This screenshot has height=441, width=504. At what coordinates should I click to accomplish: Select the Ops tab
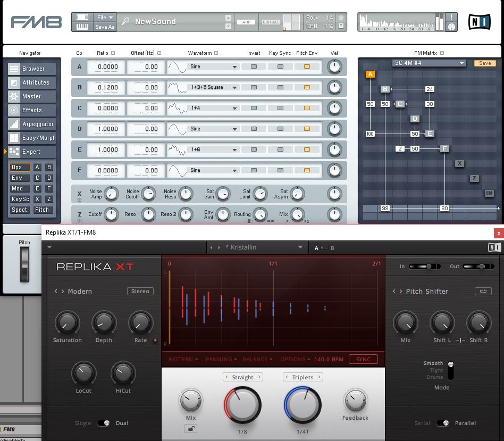(x=20, y=167)
